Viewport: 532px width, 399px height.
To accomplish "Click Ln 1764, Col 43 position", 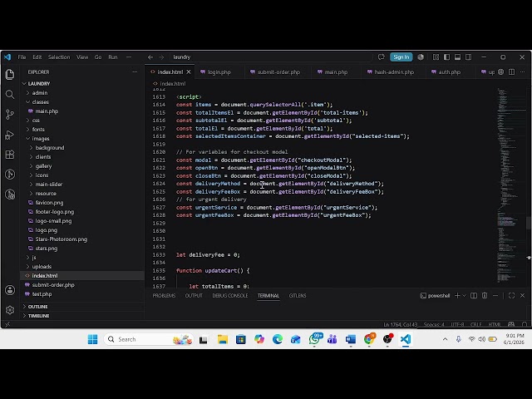I will coord(401,324).
